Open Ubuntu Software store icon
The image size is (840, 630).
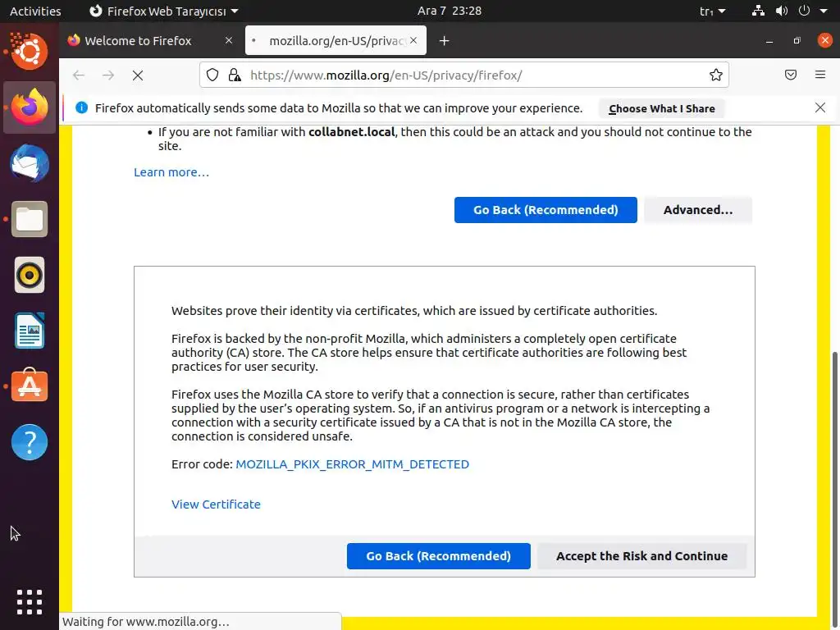point(29,386)
